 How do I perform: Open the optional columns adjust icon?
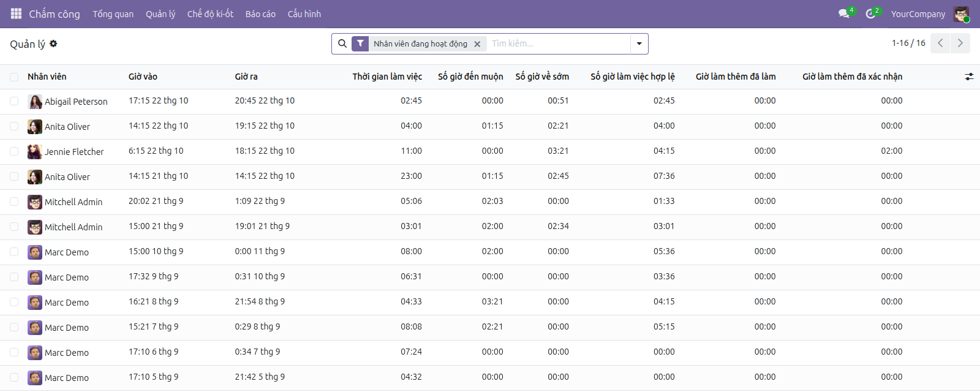[x=969, y=77]
